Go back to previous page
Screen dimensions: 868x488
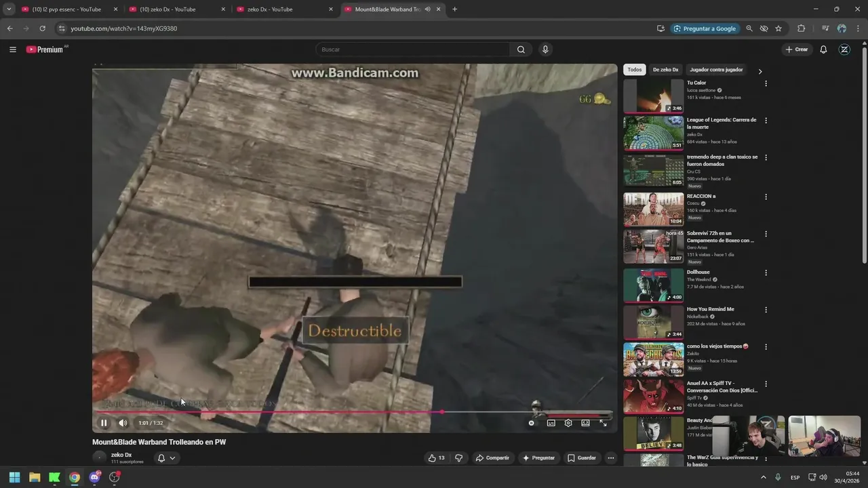point(9,28)
